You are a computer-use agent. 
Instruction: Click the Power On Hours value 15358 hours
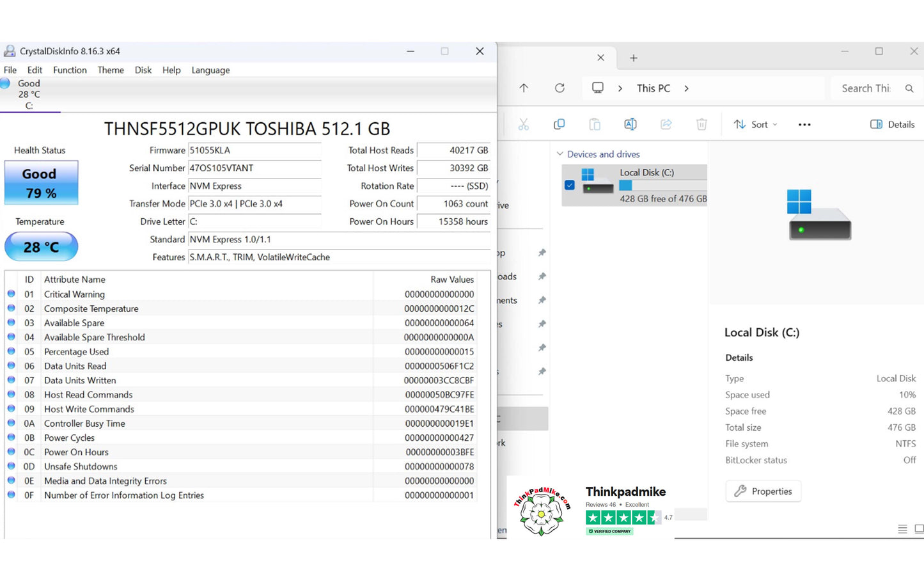[x=453, y=222]
